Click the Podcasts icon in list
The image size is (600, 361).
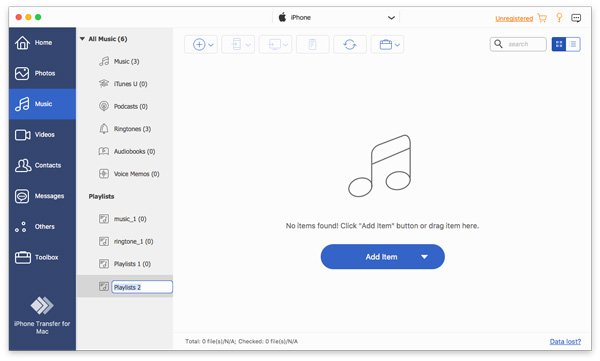pos(104,106)
